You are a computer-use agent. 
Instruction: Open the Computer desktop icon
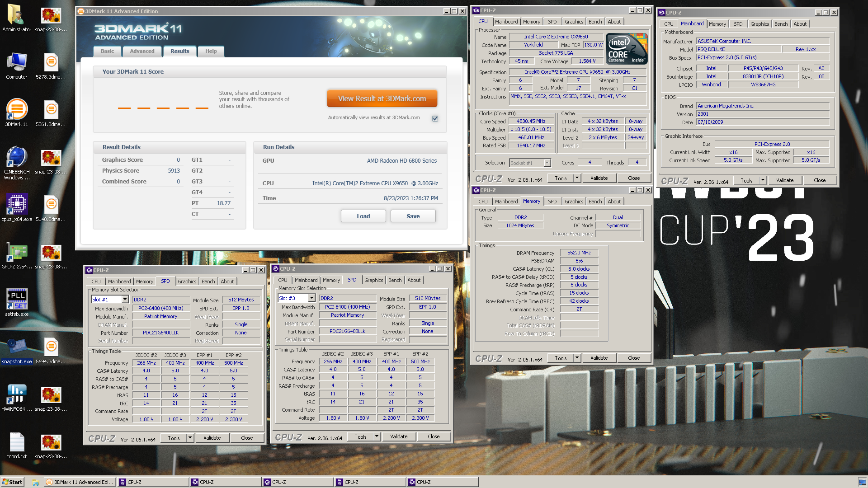coord(17,66)
